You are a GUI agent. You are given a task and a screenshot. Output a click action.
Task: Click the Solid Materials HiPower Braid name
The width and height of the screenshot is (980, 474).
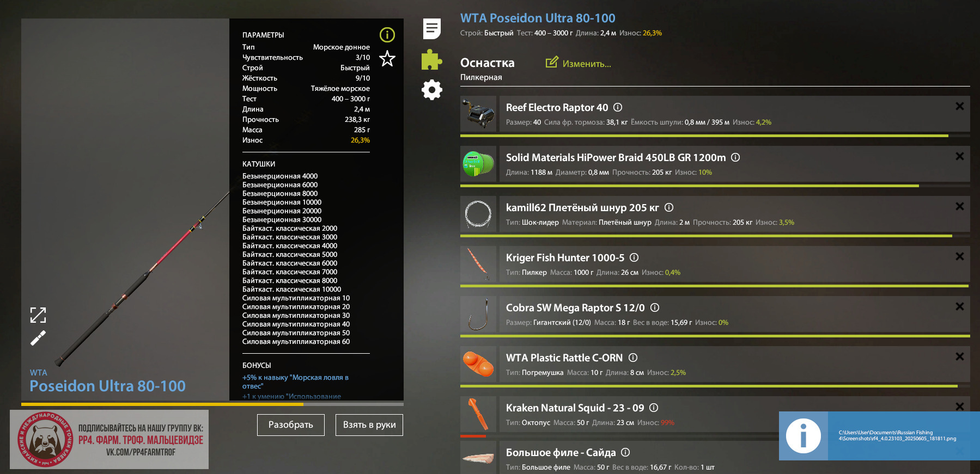[x=616, y=157]
